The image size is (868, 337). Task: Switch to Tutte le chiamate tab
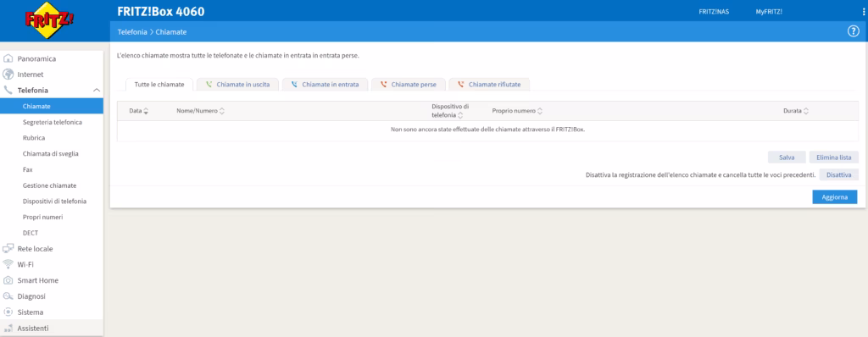click(x=159, y=85)
